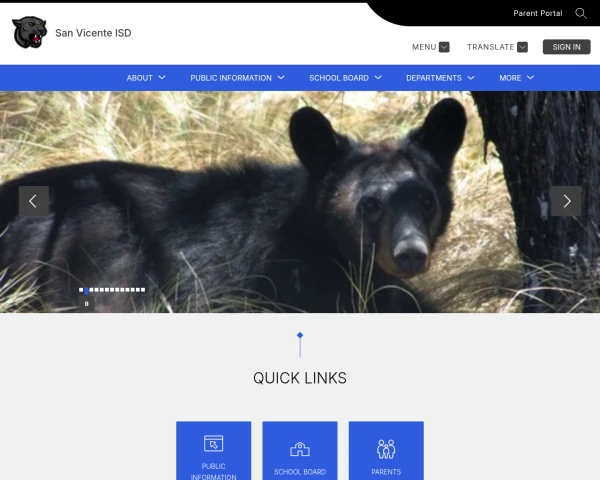The width and height of the screenshot is (600, 480).
Task: Expand the PUBLIC INFORMATION navigation menu
Action: pos(237,78)
